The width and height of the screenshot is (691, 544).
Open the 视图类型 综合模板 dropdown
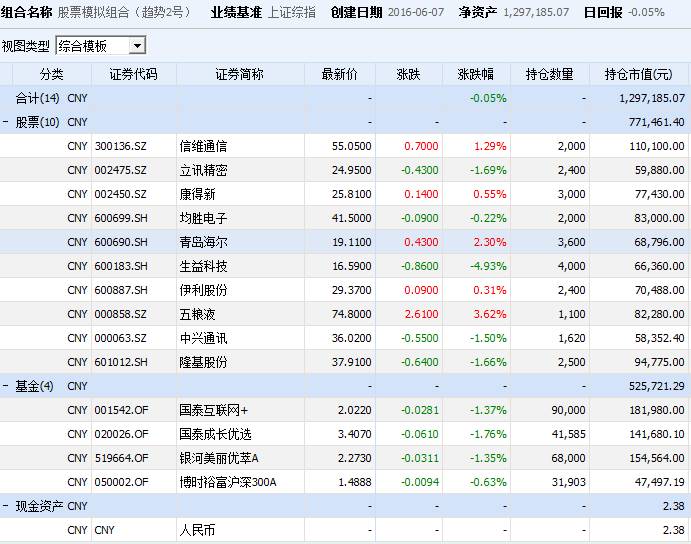point(137,46)
